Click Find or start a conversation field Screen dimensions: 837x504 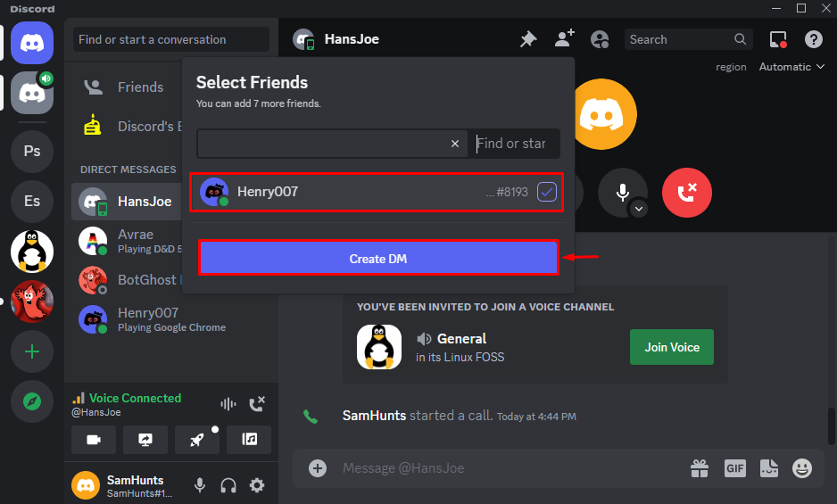point(170,39)
